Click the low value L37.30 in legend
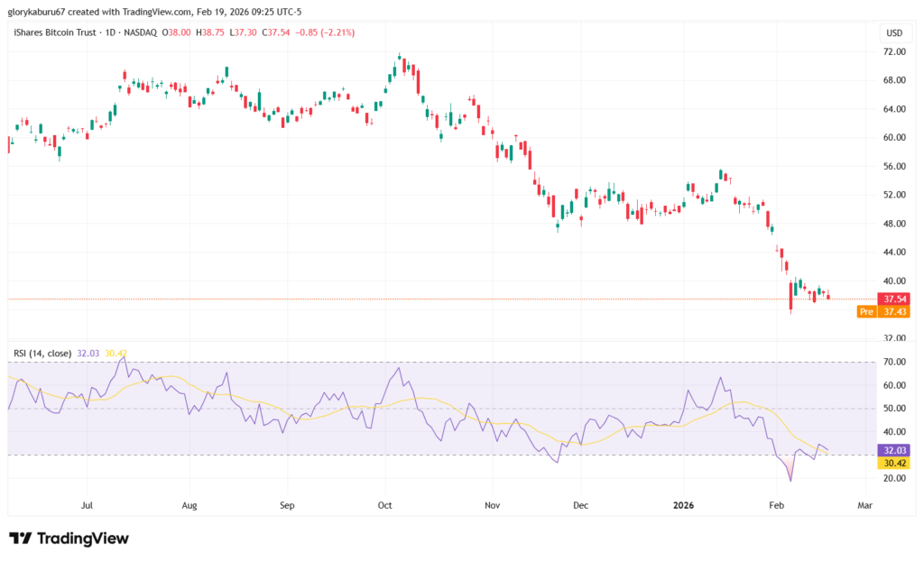Image resolution: width=924 pixels, height=561 pixels. click(x=244, y=32)
